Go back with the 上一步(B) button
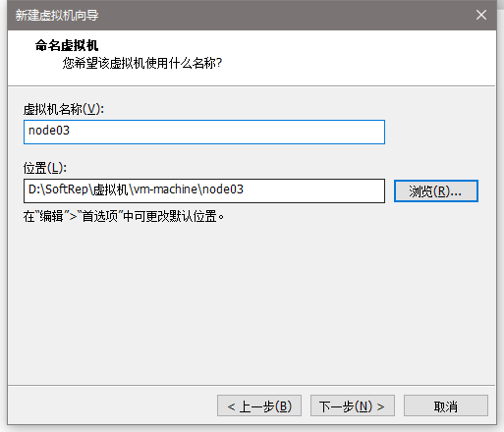This screenshot has width=504, height=432. 259,405
